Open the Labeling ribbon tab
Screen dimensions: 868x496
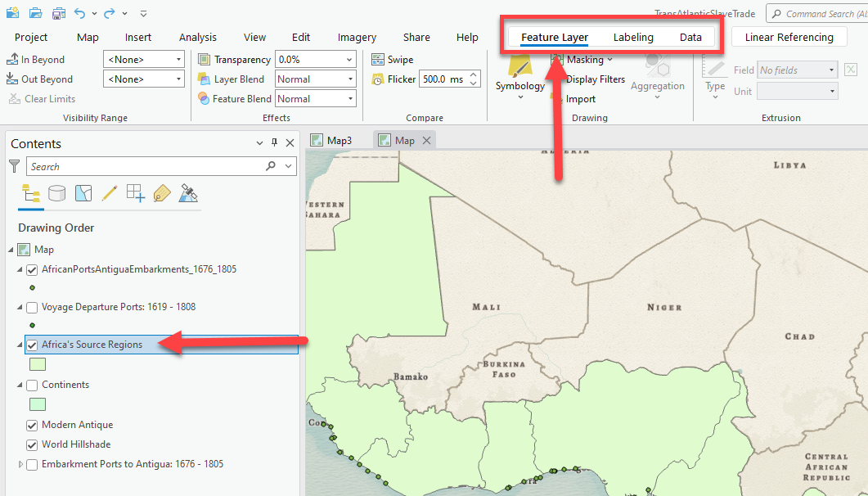(x=633, y=37)
